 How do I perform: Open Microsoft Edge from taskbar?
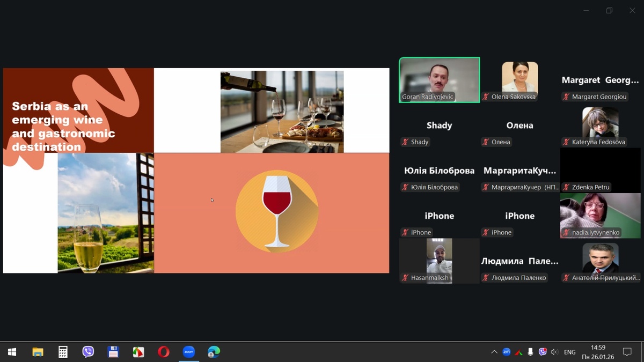coord(214,352)
